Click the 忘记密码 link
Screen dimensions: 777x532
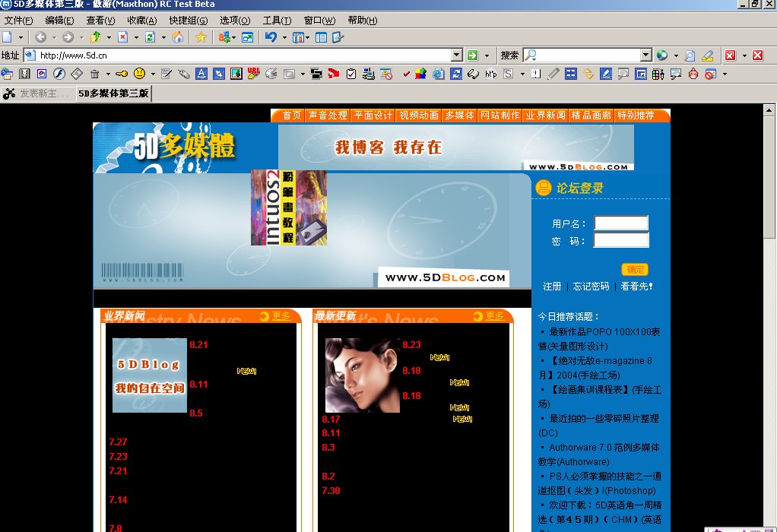click(x=591, y=287)
